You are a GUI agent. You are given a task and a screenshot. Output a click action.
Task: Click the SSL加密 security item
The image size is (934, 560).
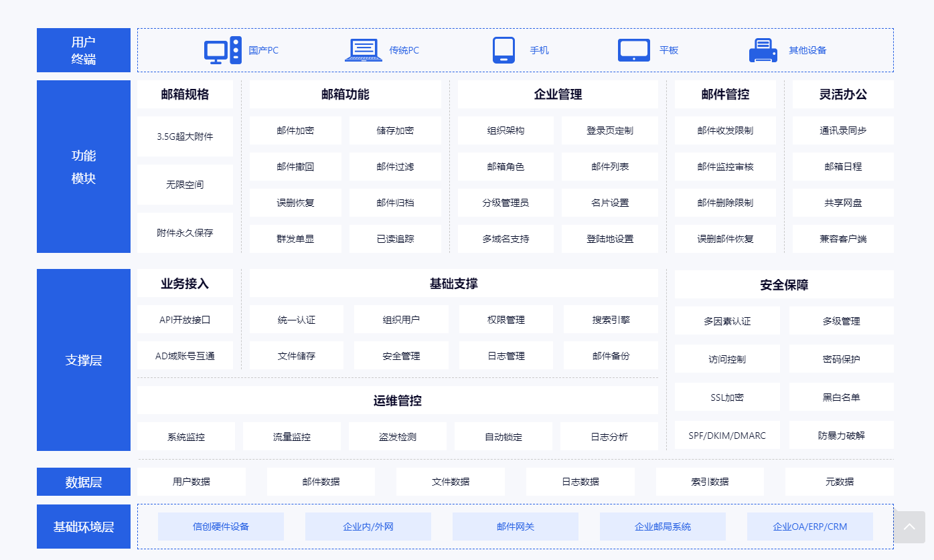pyautogui.click(x=726, y=397)
